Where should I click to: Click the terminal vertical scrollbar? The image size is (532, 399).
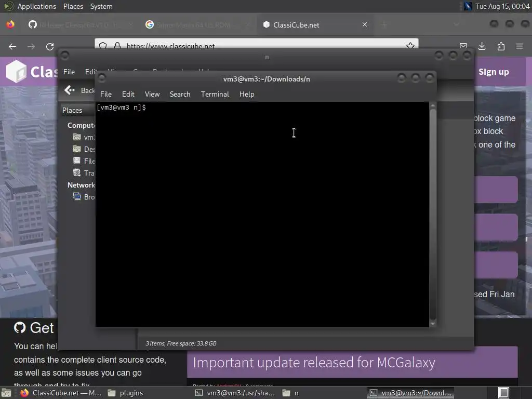tap(433, 214)
